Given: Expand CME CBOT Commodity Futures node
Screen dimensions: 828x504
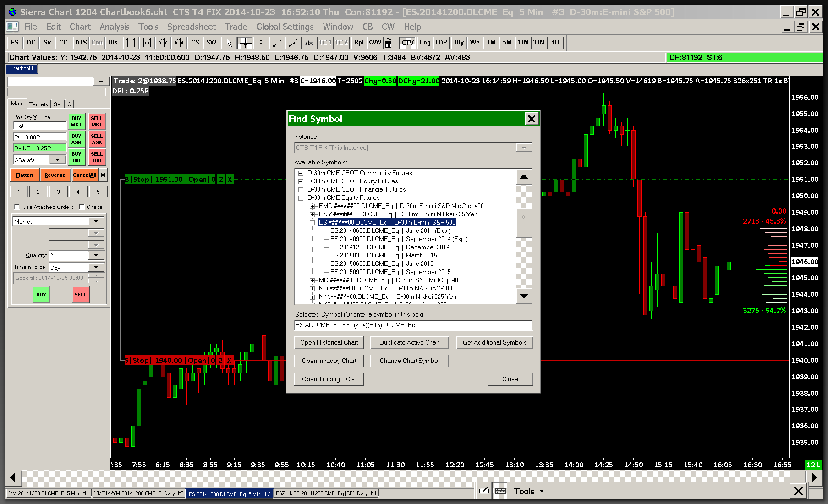Looking at the screenshot, I should (x=301, y=173).
